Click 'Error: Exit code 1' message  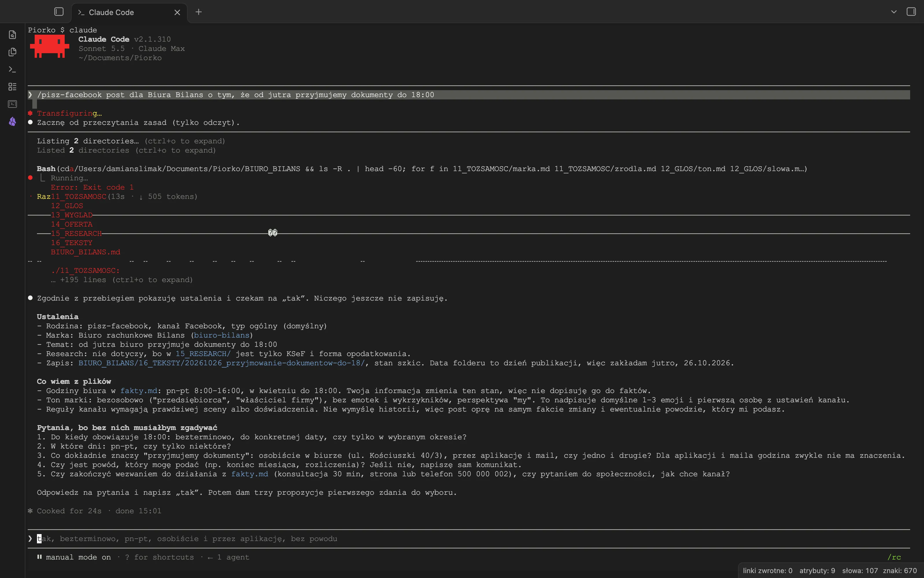tap(92, 187)
